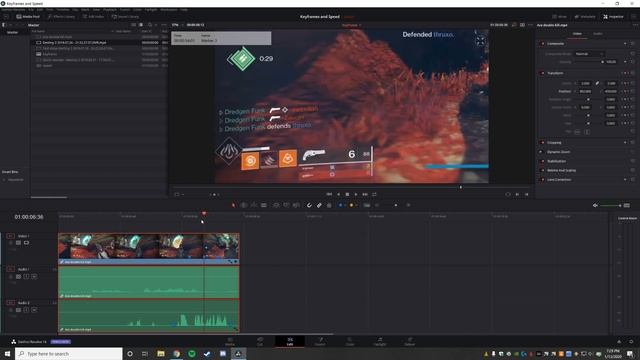Mute the Audio 1 track
Image resolution: width=640 pixels, height=360 pixels.
click(34, 276)
